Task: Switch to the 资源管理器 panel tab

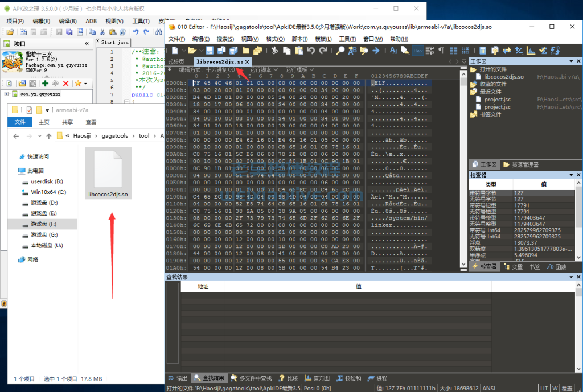Action: 520,165
